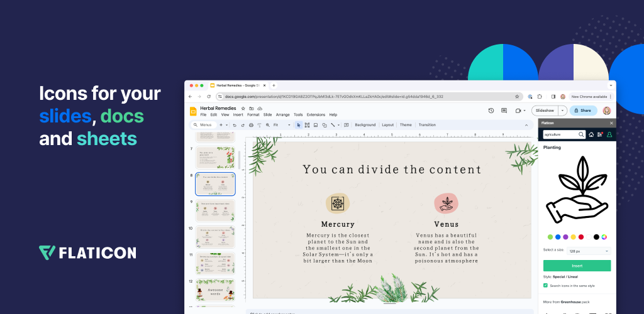The height and width of the screenshot is (314, 644).
Task: Click the Google Slides logo home icon
Action: click(x=194, y=111)
